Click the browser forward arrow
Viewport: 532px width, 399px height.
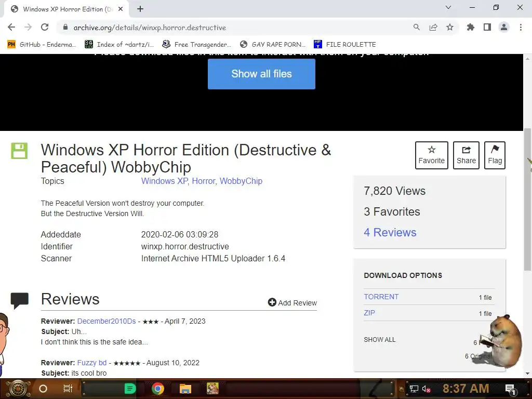click(x=28, y=27)
